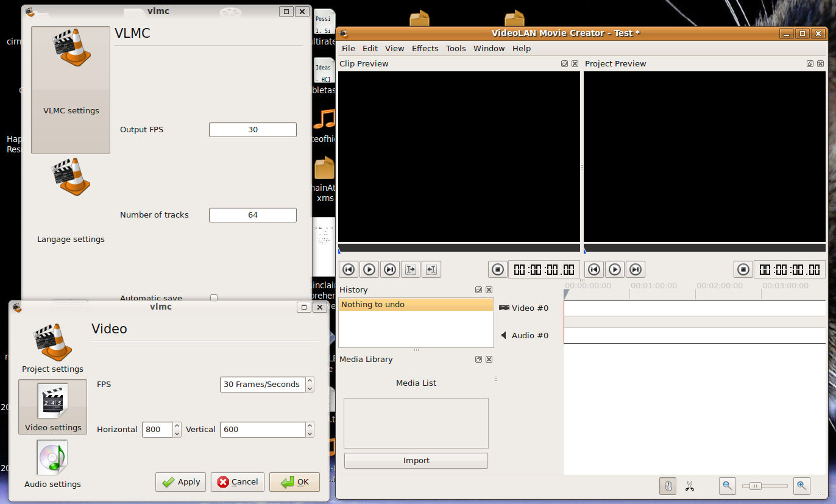Open Langage settings category
Viewport: 836px width, 504px height.
[x=71, y=201]
